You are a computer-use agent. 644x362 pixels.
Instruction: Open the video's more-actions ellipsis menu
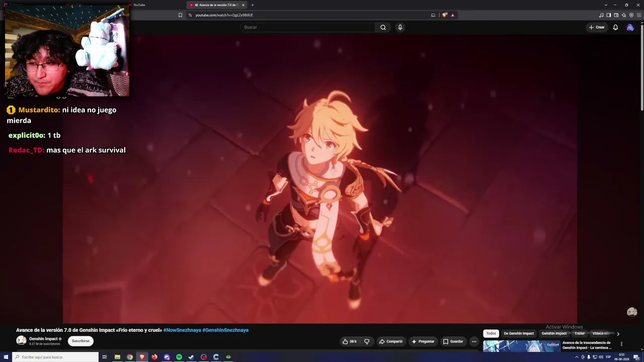coord(474,341)
